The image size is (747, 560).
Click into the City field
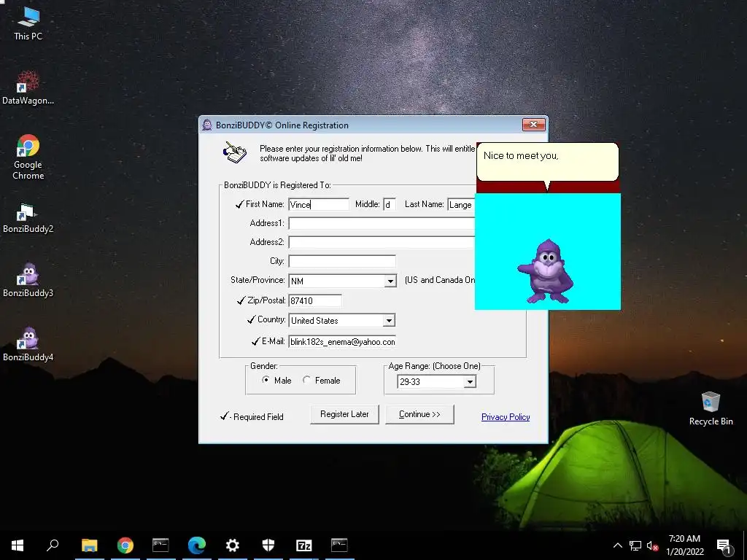[x=342, y=261]
